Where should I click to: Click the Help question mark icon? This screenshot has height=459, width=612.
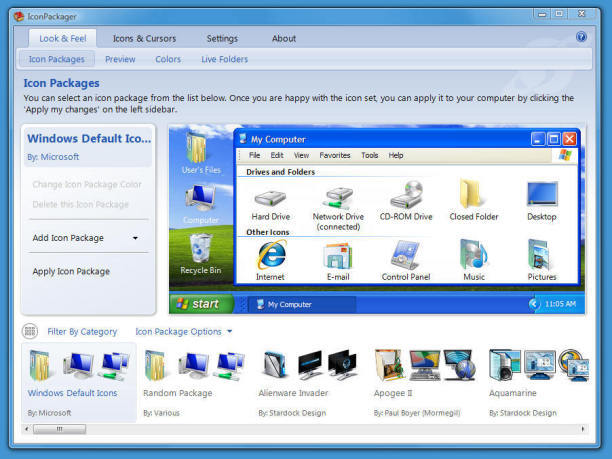581,37
